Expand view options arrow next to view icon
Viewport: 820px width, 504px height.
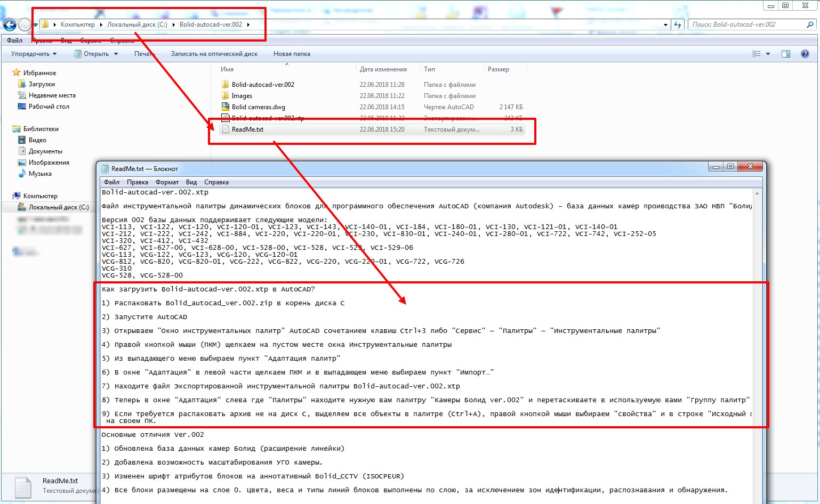768,54
